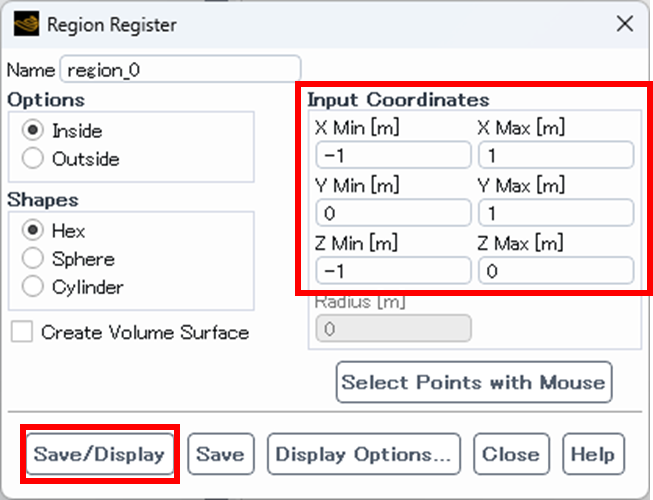The width and height of the screenshot is (653, 500).
Task: Select the Inside option
Action: click(x=32, y=130)
